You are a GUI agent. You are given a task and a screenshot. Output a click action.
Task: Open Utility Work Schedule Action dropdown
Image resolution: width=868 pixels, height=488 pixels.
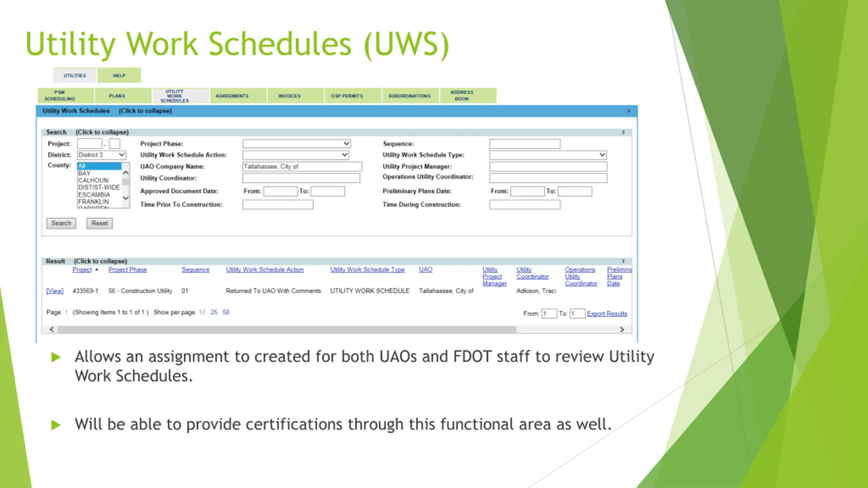(x=295, y=155)
